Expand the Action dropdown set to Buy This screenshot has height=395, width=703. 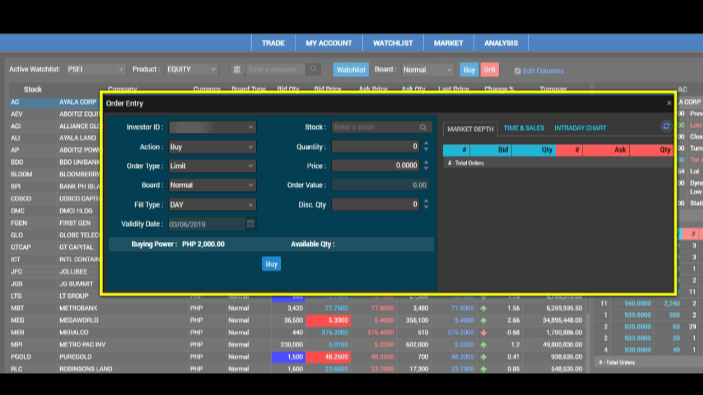(x=212, y=147)
